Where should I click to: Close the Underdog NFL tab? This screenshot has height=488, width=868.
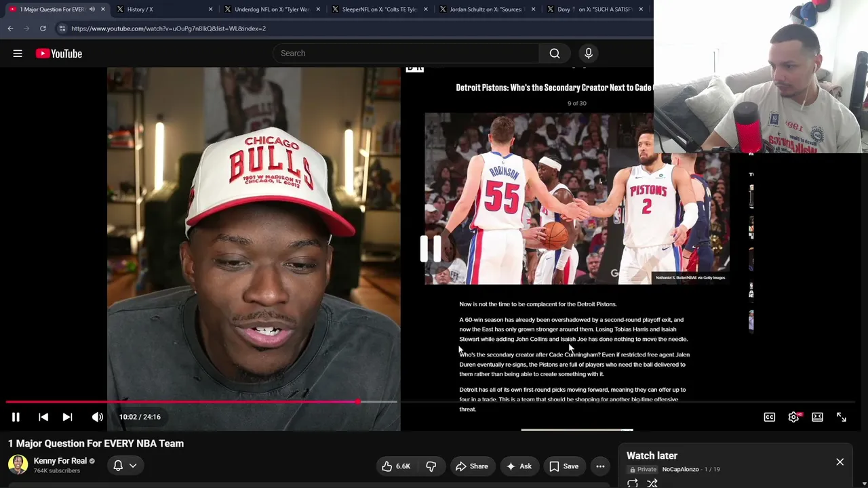318,9
